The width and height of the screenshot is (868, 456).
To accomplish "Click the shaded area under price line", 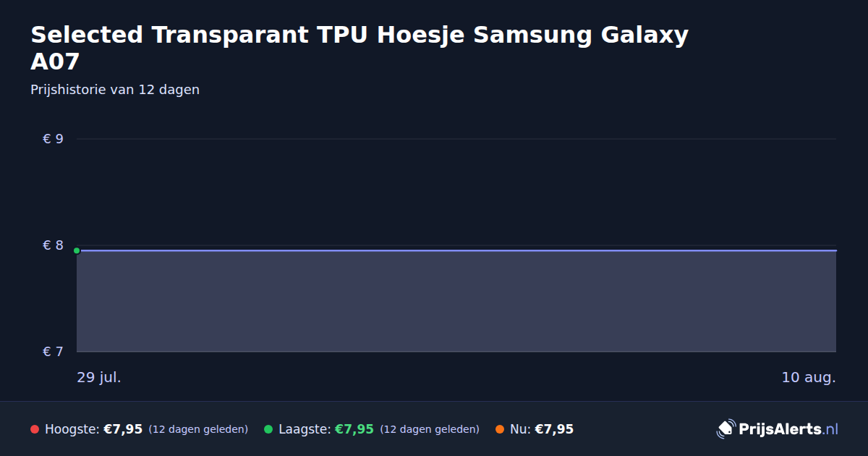I will [456, 301].
